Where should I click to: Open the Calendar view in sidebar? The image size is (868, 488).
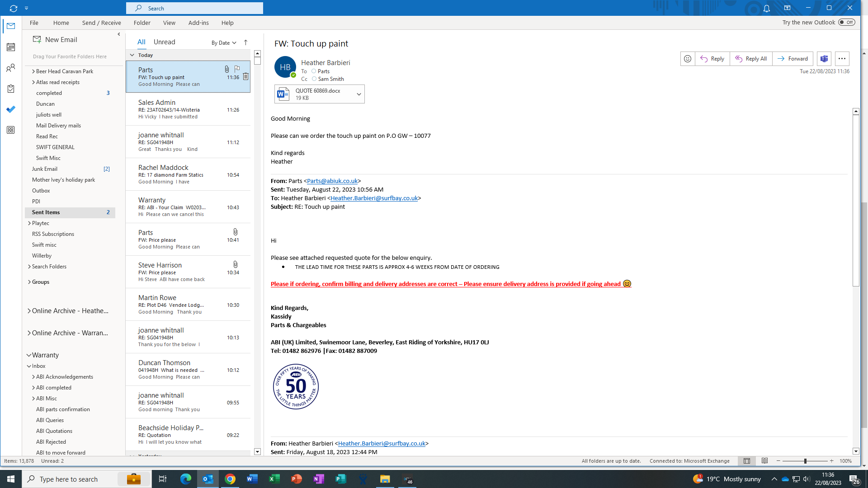pyautogui.click(x=11, y=47)
